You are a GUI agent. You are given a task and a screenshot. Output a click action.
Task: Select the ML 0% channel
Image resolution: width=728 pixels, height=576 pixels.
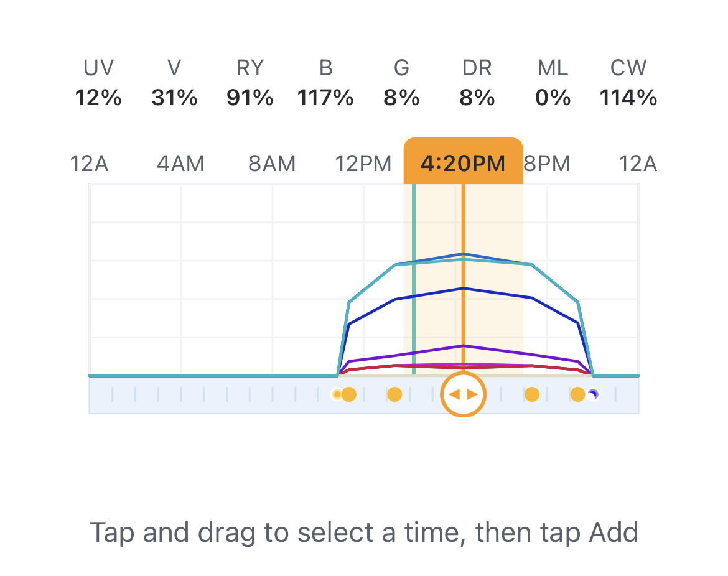[553, 83]
